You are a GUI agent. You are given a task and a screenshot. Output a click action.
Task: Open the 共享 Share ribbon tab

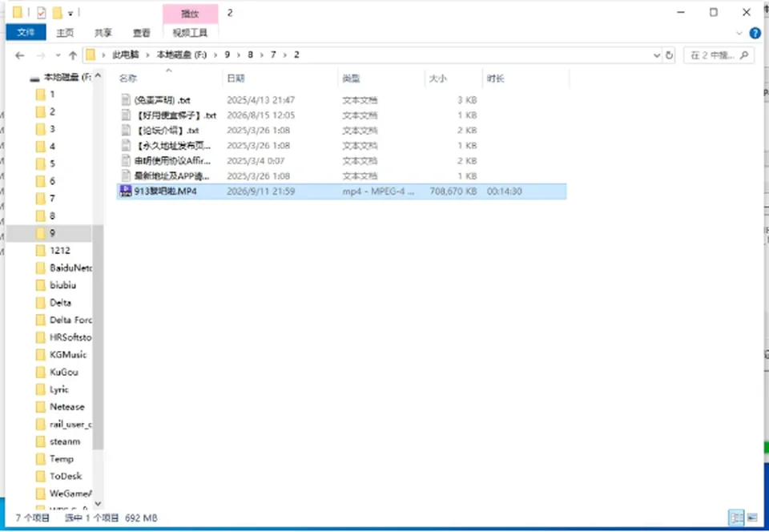[103, 33]
